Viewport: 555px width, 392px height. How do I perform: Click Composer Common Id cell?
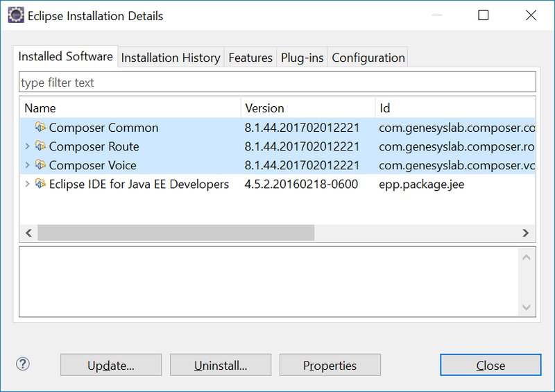456,128
